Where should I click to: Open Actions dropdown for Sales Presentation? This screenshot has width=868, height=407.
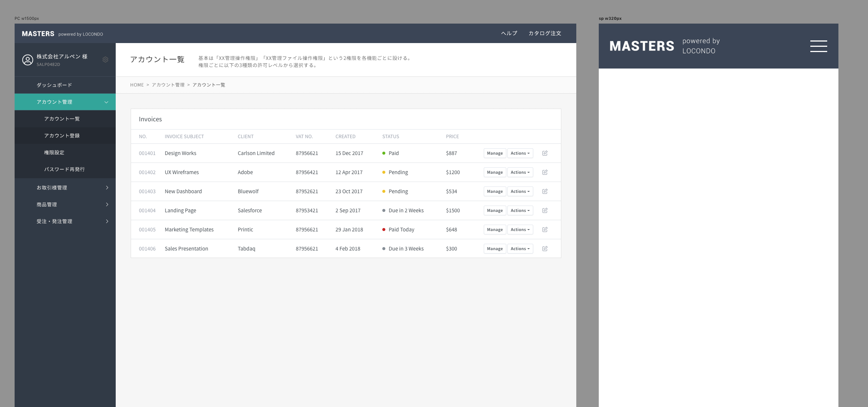[x=520, y=249]
